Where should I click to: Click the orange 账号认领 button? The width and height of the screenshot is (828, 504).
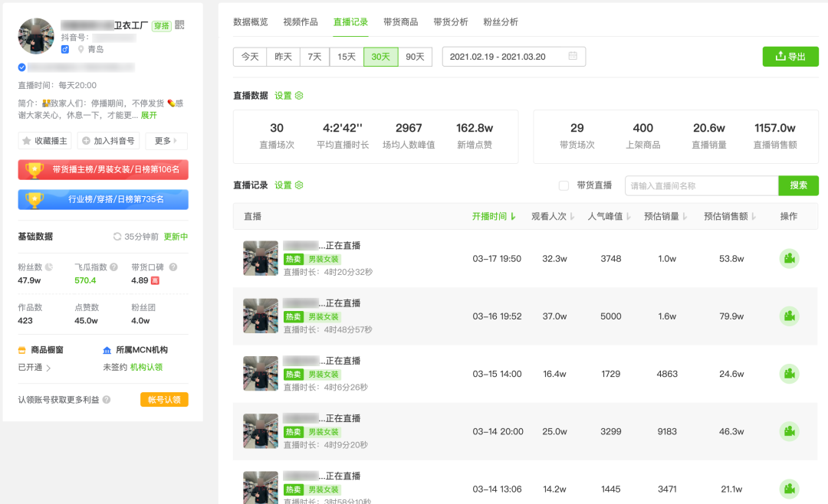(x=164, y=399)
